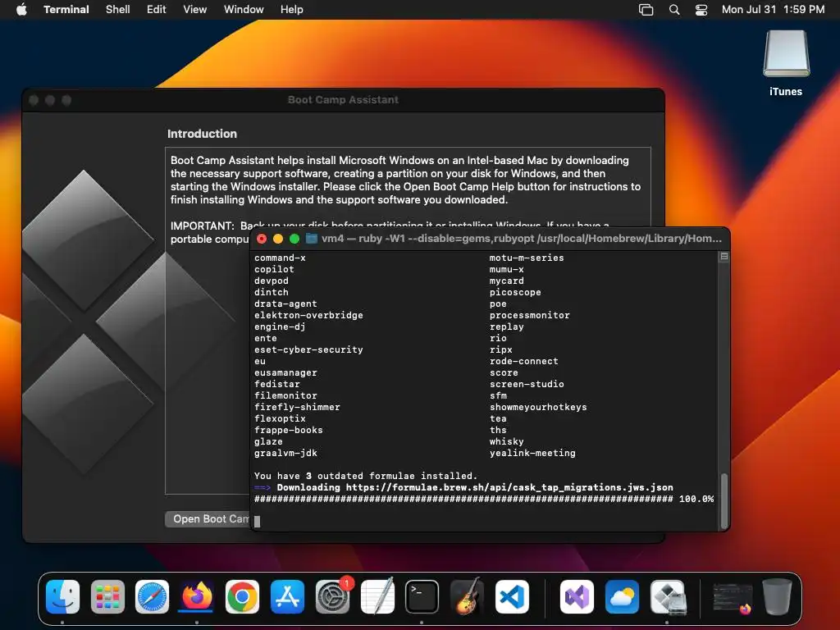
Task: Click 'firefly-shimmer' in the Terminal output
Action: click(x=297, y=407)
